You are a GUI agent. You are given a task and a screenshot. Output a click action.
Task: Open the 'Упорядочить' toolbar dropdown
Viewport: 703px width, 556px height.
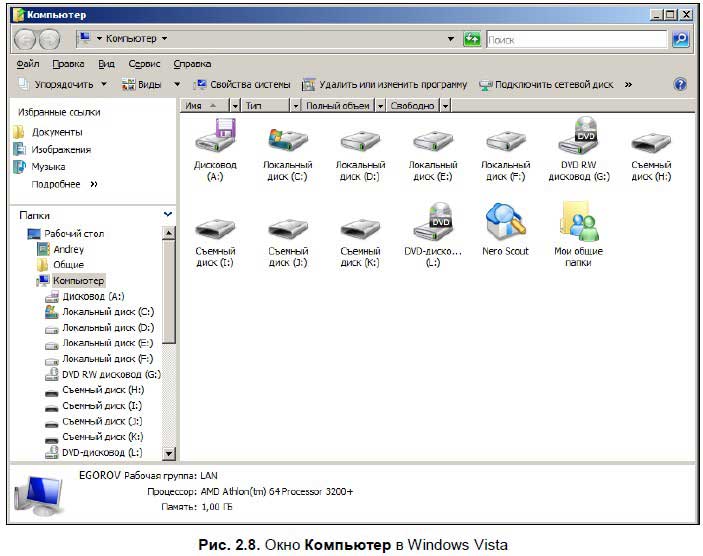coord(63,84)
